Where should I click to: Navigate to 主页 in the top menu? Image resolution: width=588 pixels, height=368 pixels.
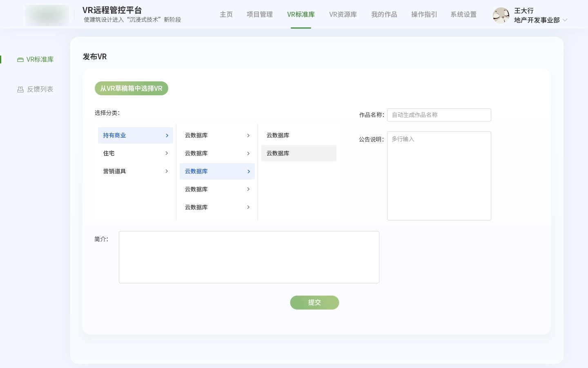pyautogui.click(x=226, y=14)
